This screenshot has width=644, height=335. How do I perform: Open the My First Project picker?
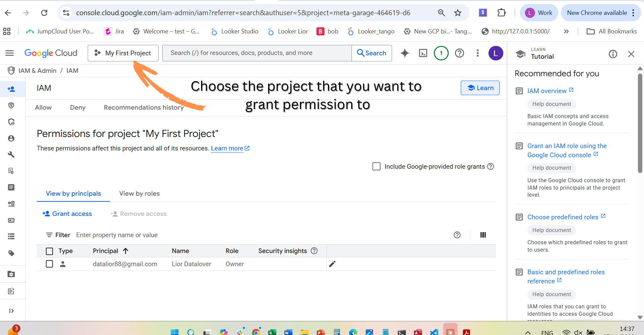(123, 53)
